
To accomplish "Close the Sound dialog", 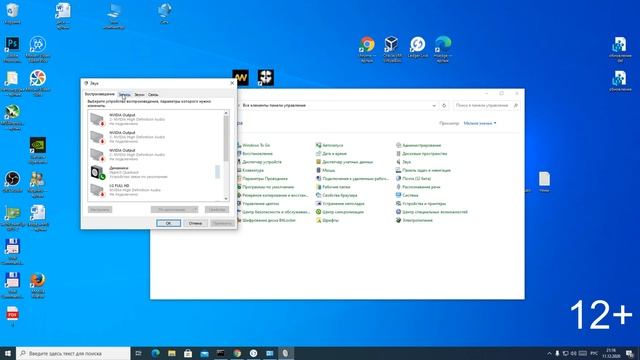I will point(232,83).
